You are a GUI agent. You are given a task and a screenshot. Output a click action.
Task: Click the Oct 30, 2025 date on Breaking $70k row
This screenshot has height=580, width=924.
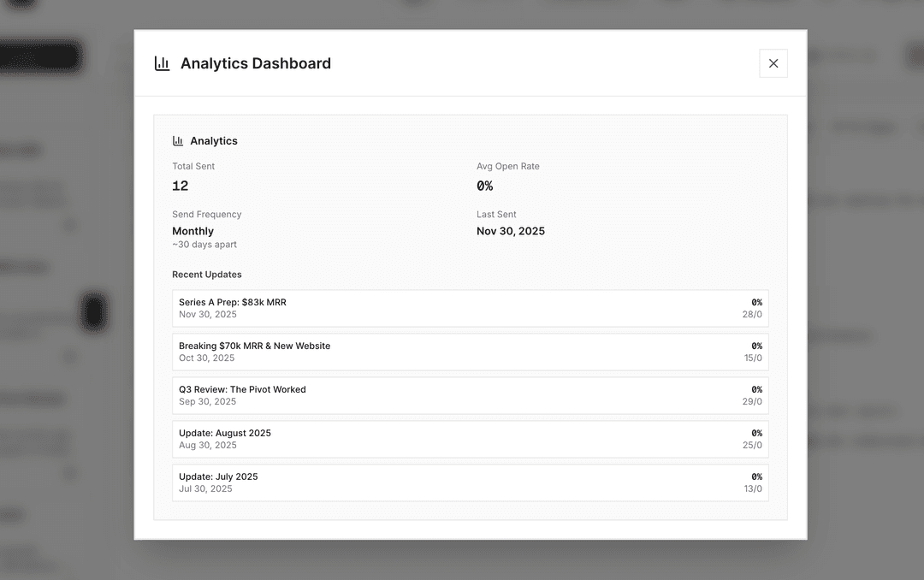tap(208, 358)
